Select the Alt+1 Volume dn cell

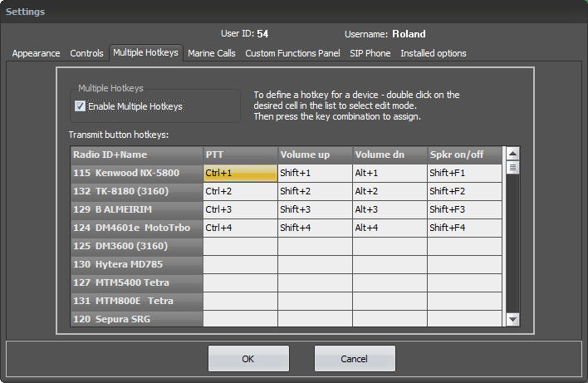click(x=390, y=173)
